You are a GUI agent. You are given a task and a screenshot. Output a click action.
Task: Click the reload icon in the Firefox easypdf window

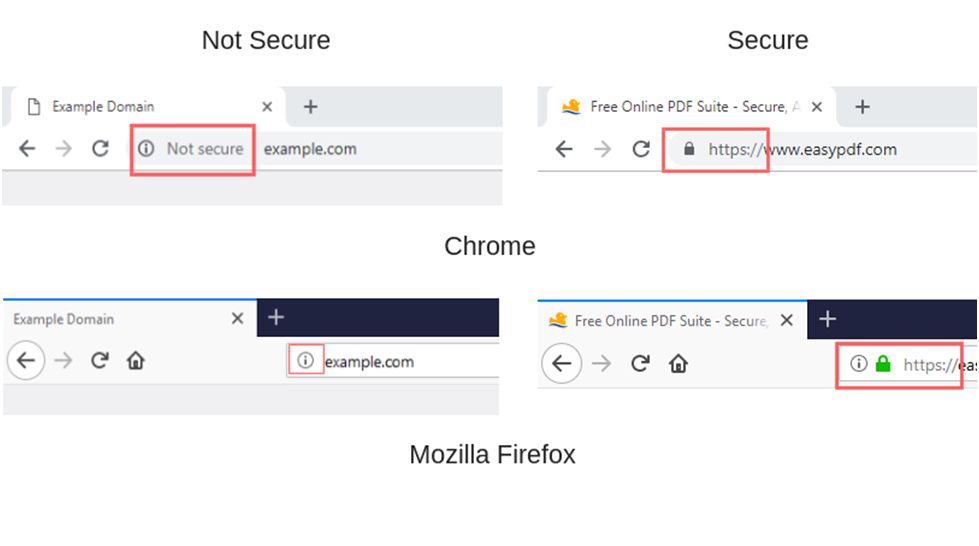pyautogui.click(x=641, y=364)
